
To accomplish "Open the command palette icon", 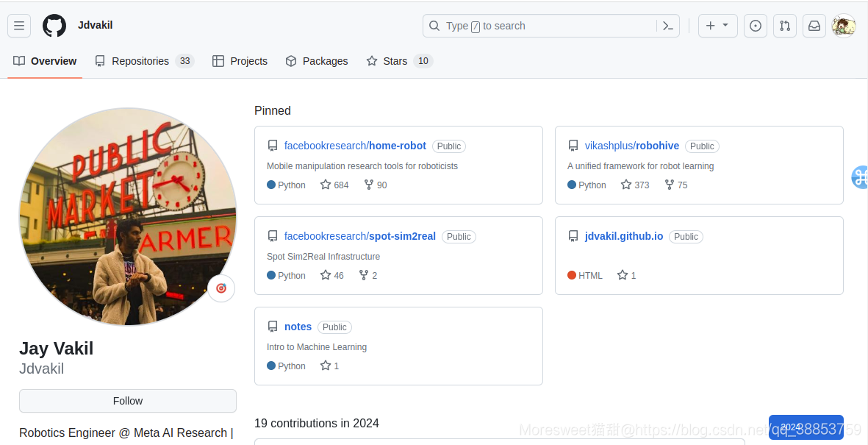I will coord(668,26).
